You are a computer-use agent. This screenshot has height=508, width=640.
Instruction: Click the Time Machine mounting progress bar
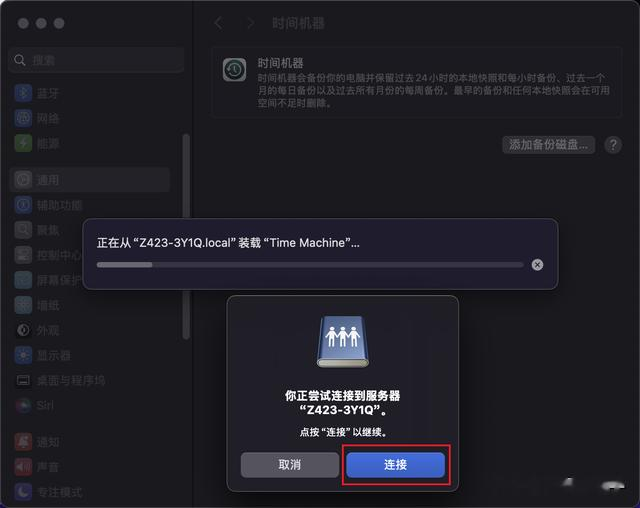click(x=310, y=265)
